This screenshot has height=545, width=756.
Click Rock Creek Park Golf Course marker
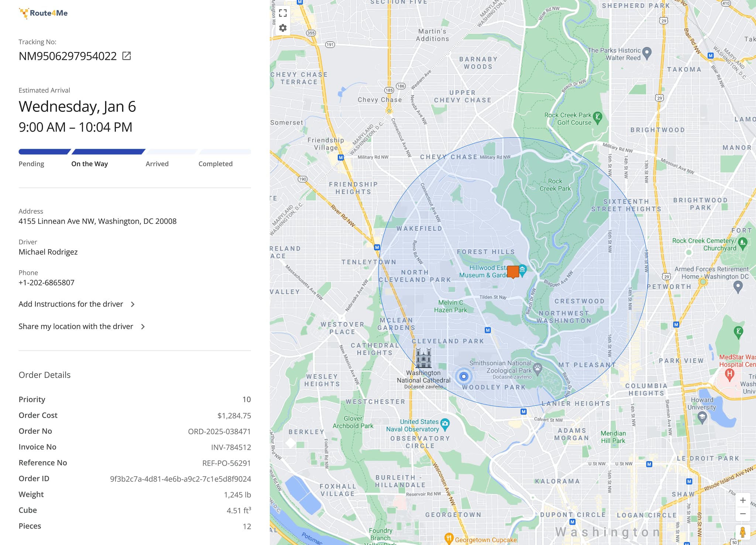(598, 117)
